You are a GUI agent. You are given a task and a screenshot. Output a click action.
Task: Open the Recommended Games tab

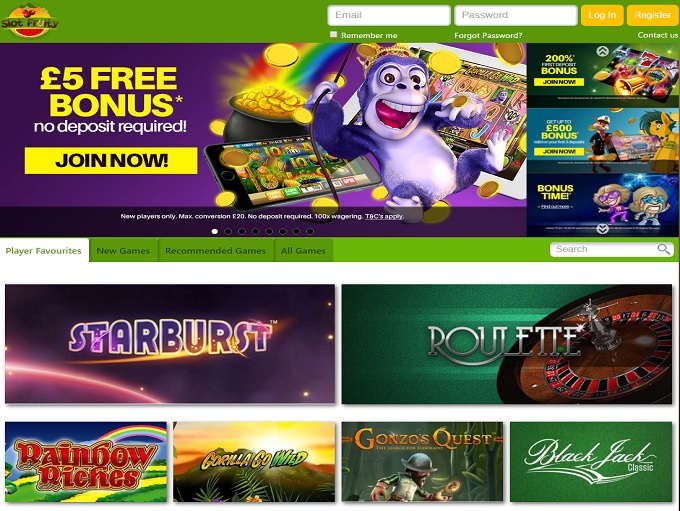tap(215, 250)
